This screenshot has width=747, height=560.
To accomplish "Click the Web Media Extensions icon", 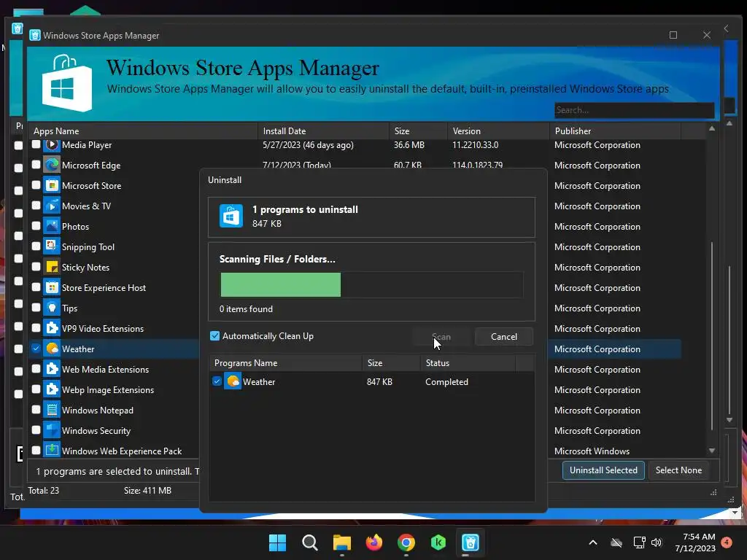I will click(52, 370).
